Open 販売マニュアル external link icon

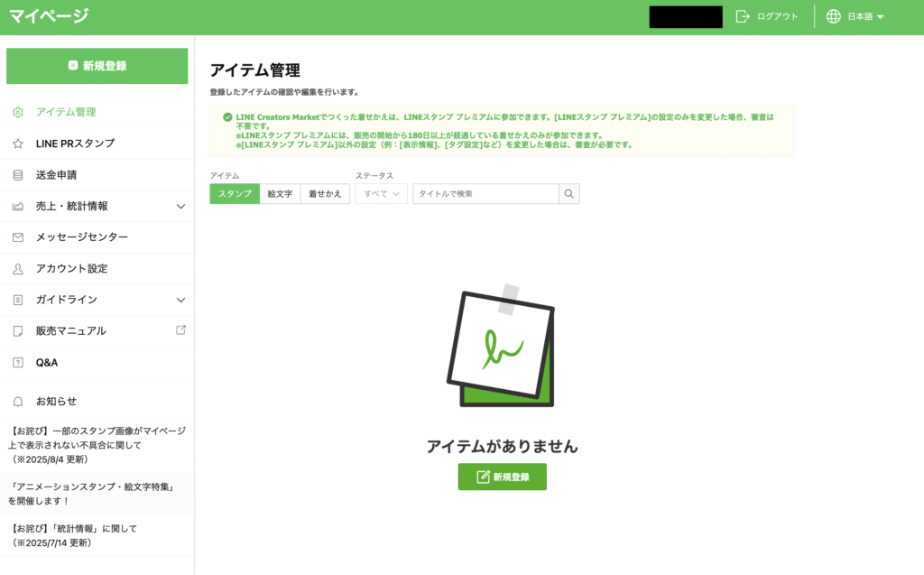tap(180, 330)
